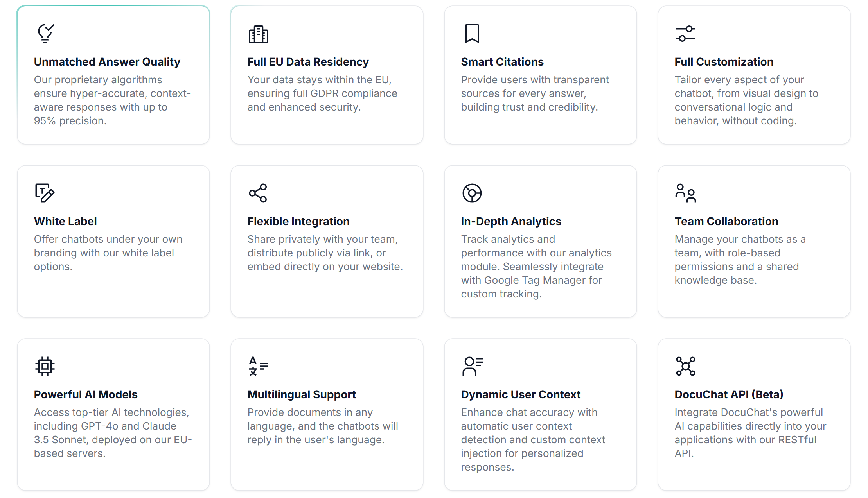868x498 pixels.
Task: Click the user list icon for Dynamic Context
Action: (x=473, y=366)
